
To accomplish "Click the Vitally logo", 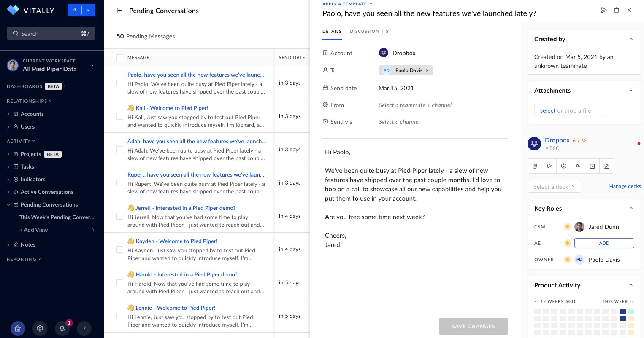I will pos(30,10).
